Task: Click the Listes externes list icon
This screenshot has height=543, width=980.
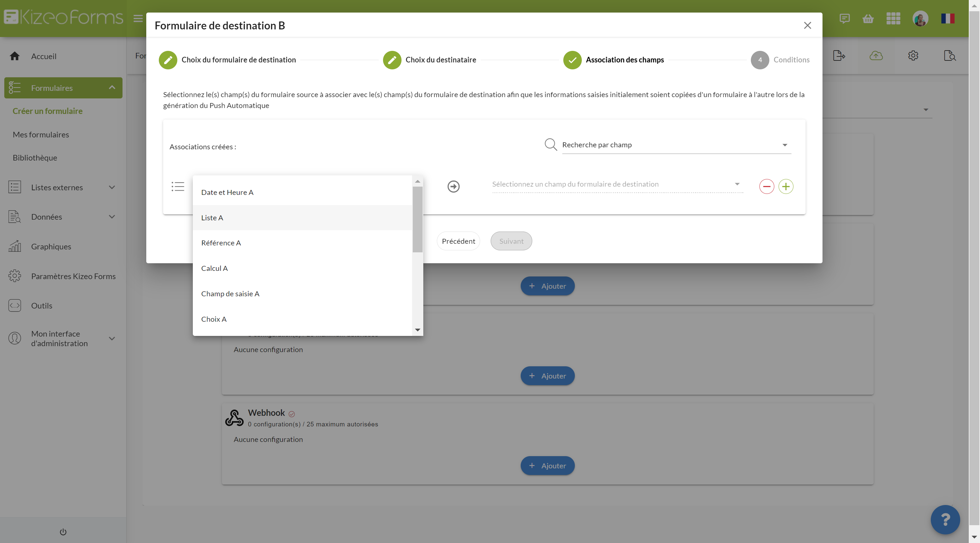Action: tap(15, 187)
